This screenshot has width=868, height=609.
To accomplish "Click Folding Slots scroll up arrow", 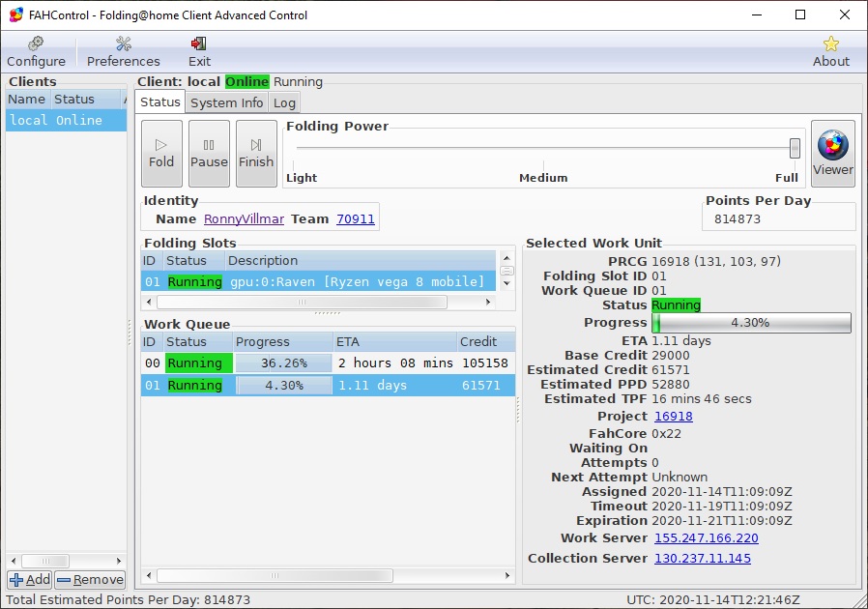I will pyautogui.click(x=506, y=258).
